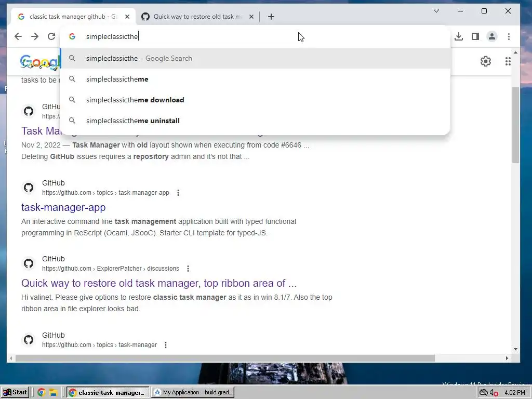Click the 4:02 PM clock
This screenshot has width=532, height=399.
(x=515, y=393)
